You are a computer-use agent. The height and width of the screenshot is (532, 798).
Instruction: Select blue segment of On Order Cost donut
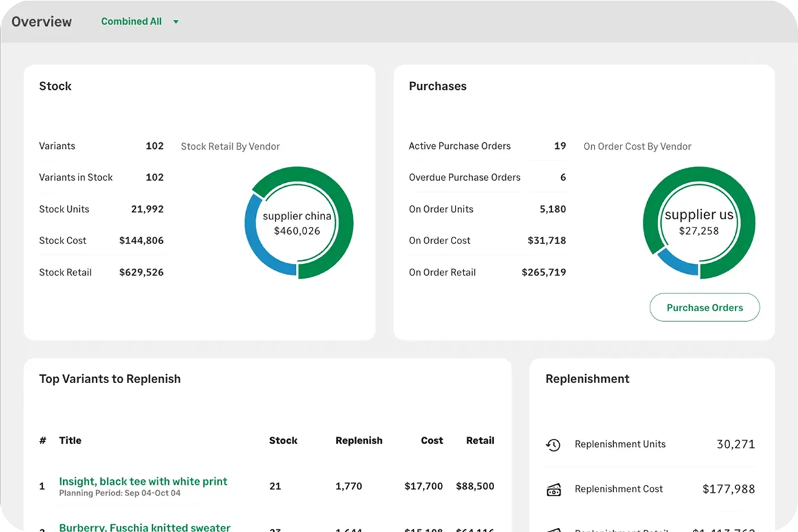coord(678,265)
